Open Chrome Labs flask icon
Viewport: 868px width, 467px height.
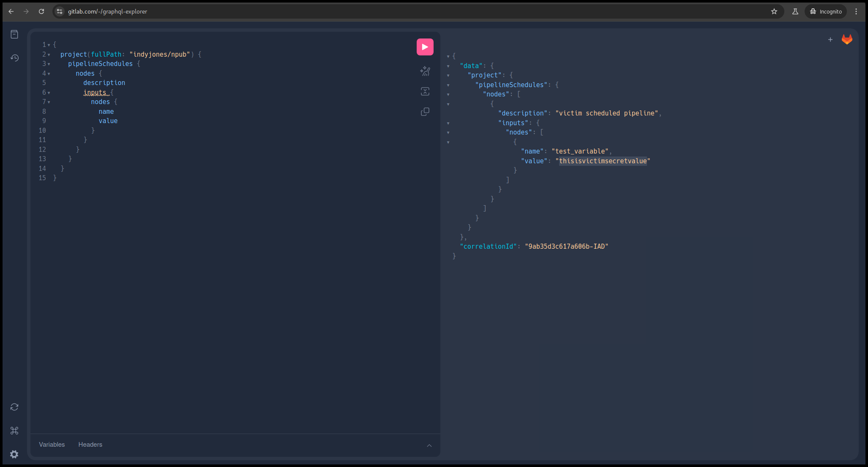coord(795,11)
